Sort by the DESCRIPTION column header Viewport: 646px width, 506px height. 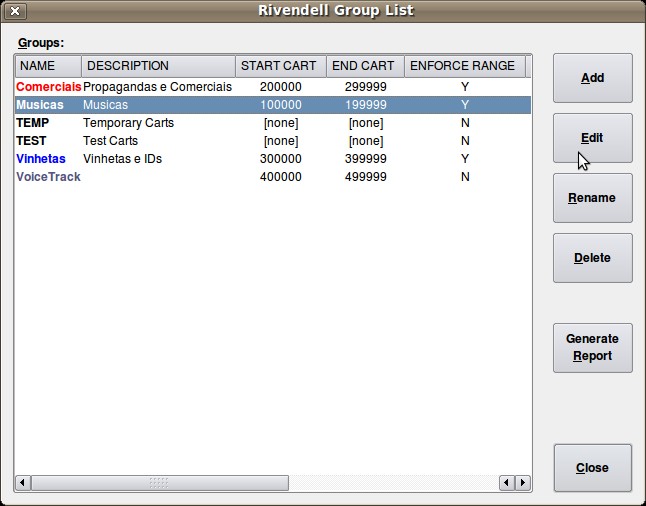point(158,66)
